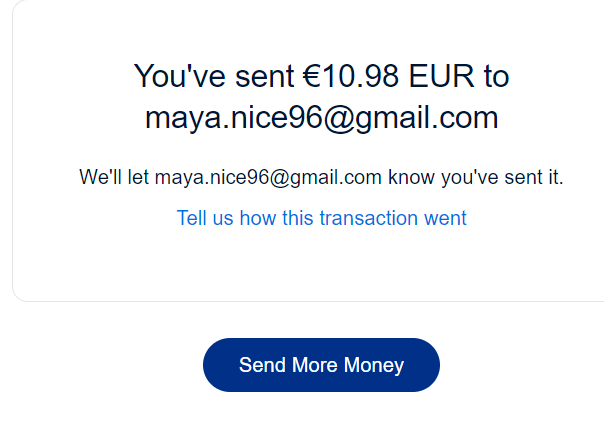Click the word "More" on the blue button

click(x=314, y=365)
